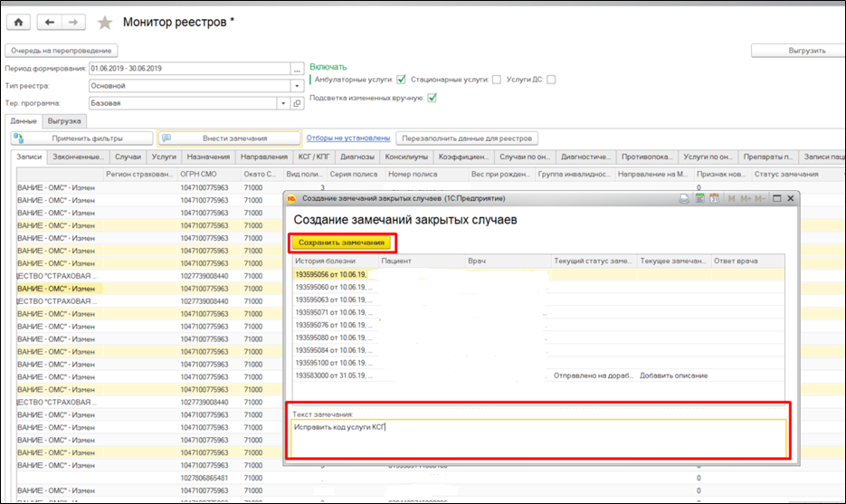Expand the Тер. программа dropdown arrow
Screen dimensions: 846x504
pyautogui.click(x=283, y=103)
